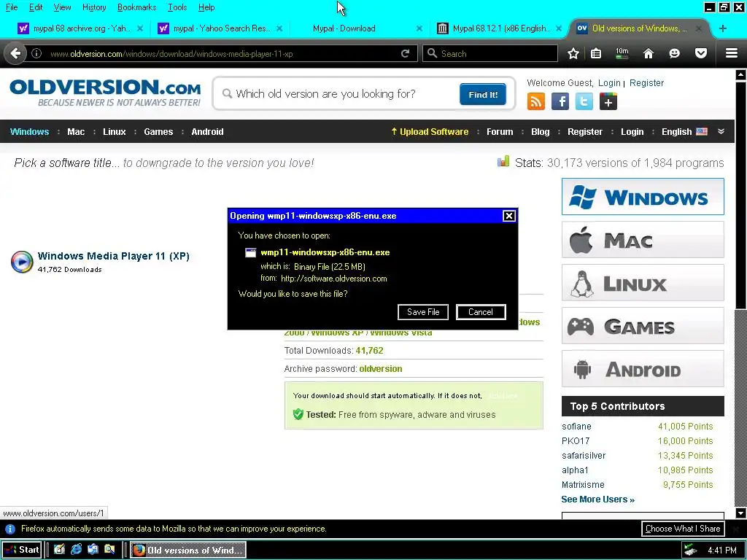Click the stats bar chart icon
This screenshot has height=560, width=747.
click(503, 162)
